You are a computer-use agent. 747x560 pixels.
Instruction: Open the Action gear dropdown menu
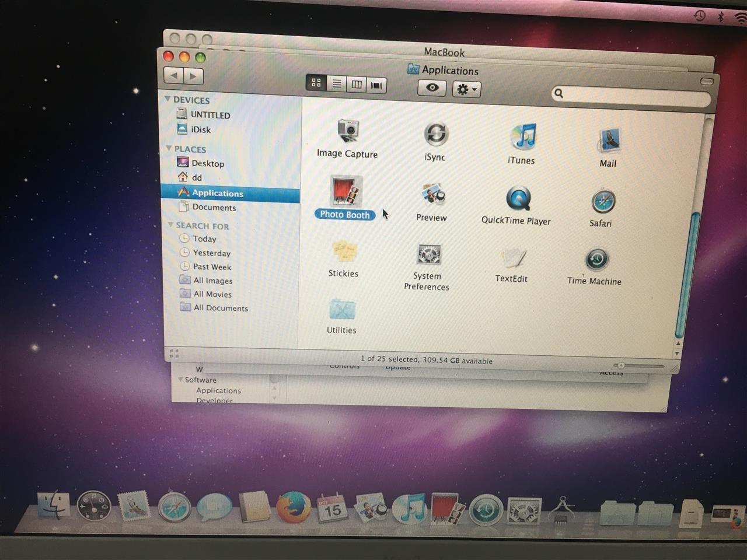point(466,89)
